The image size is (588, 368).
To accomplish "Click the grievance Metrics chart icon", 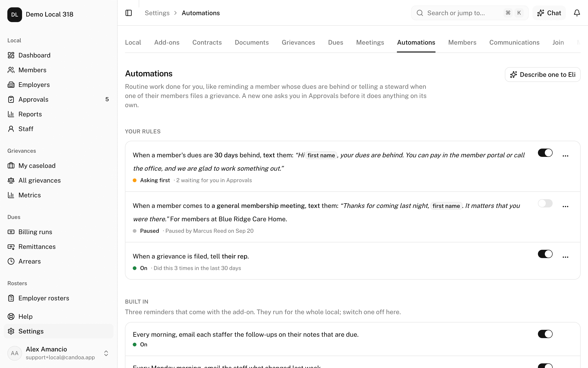I will (11, 195).
